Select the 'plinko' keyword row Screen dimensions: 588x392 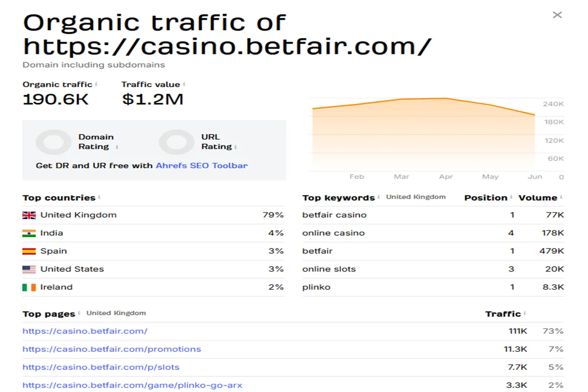pos(433,288)
